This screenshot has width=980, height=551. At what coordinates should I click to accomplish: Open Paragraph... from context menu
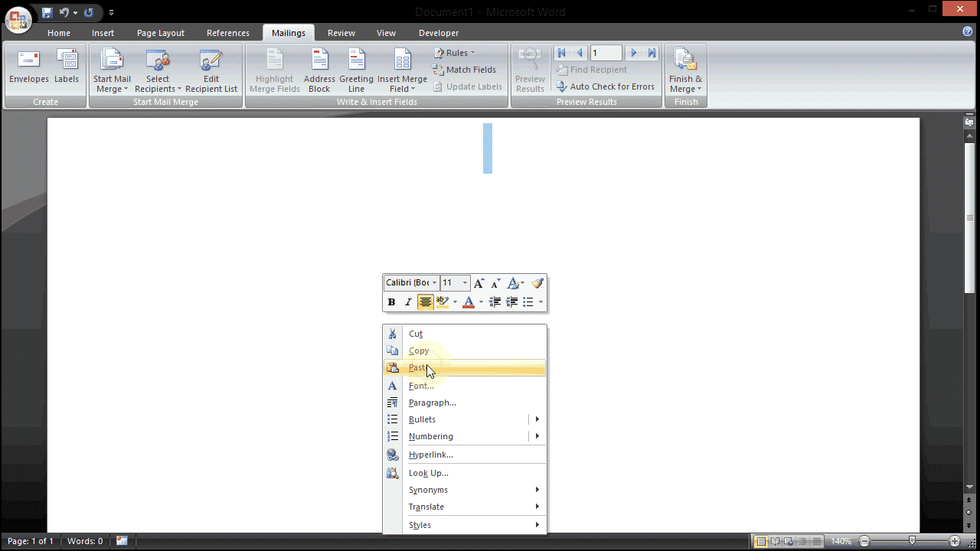pos(465,403)
